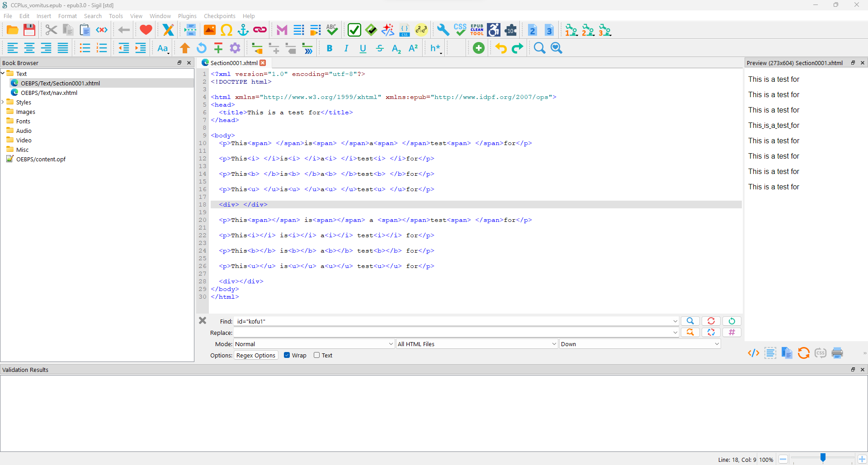Toggle the Wrap checkbox
Screen dimensions: 868x465
pyautogui.click(x=287, y=355)
